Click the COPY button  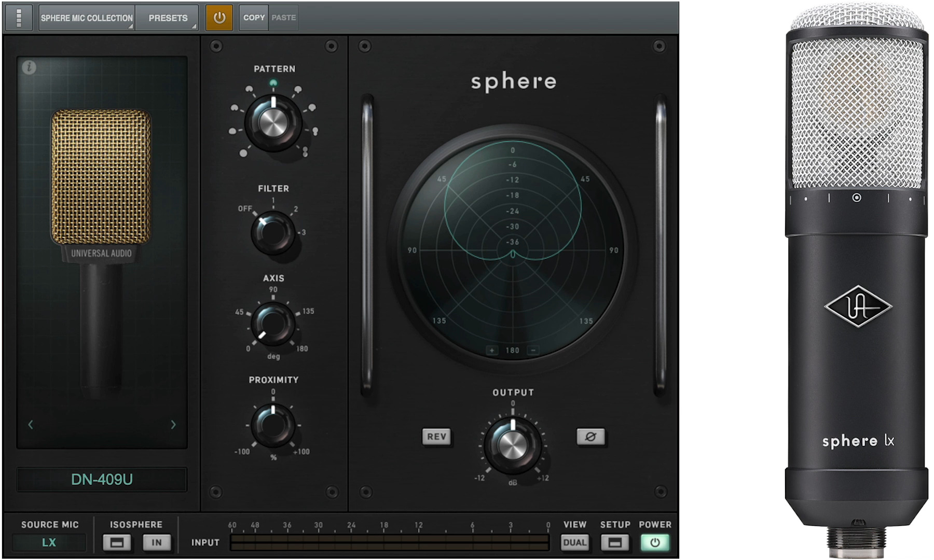tap(254, 18)
